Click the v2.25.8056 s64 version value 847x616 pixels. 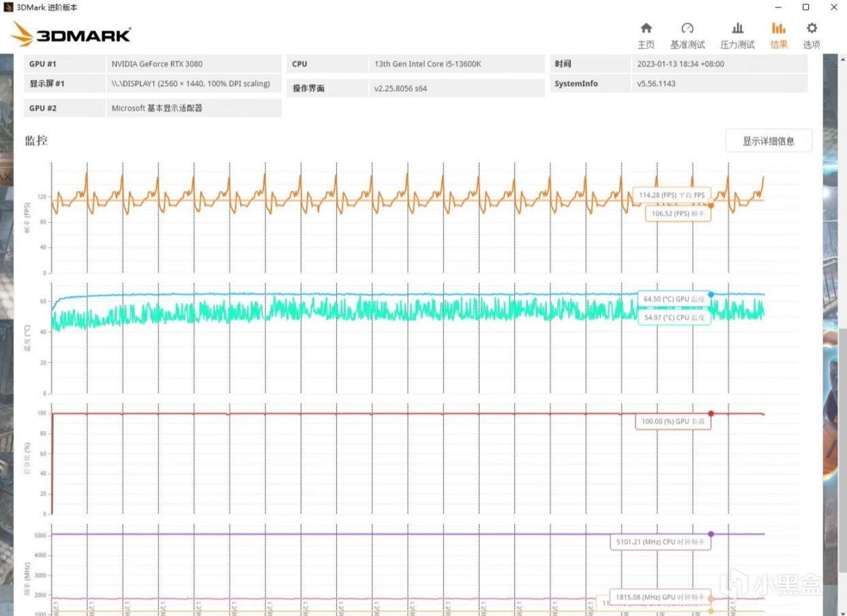point(401,88)
